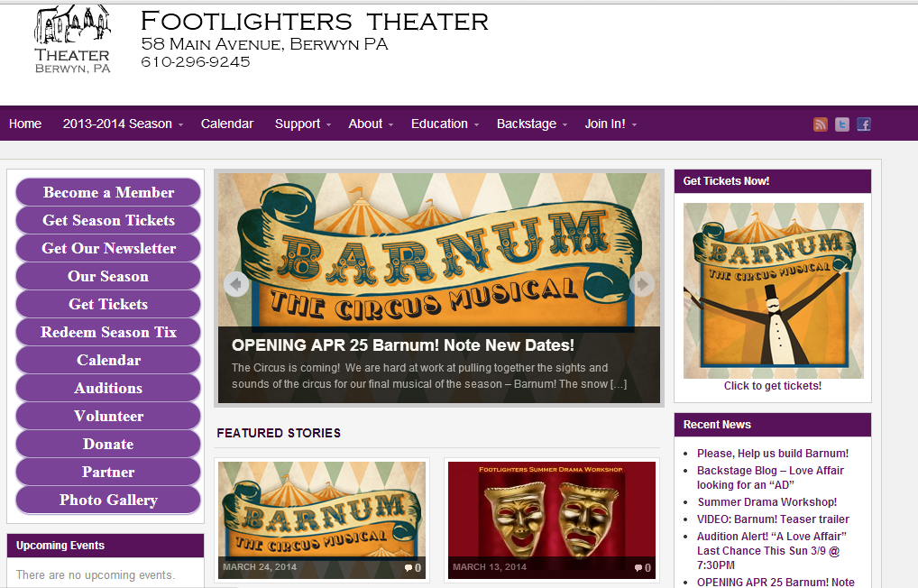918x588 pixels.
Task: Open the RSS feed icon
Action: 821,124
